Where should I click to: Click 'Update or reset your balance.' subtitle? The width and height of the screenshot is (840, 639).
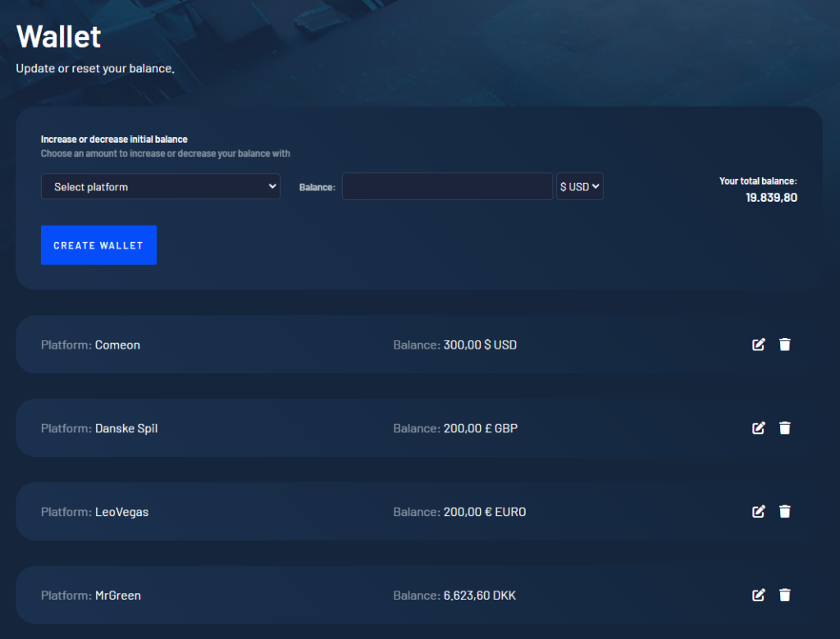point(95,69)
